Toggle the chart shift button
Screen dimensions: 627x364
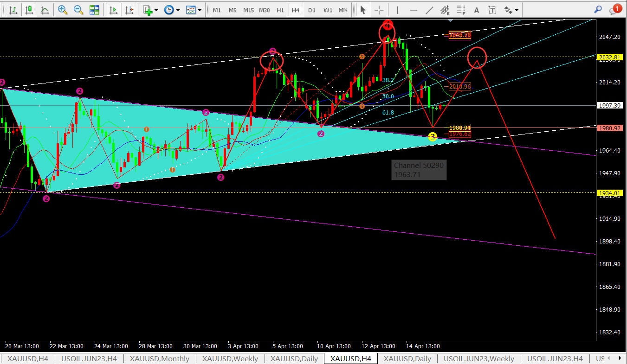pyautogui.click(x=129, y=10)
